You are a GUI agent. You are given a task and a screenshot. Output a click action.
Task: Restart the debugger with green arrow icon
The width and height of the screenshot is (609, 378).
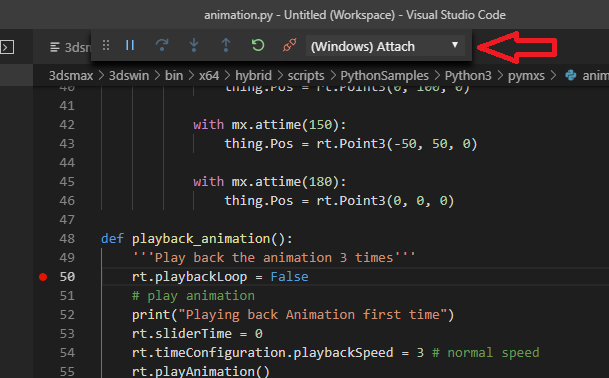(x=258, y=45)
